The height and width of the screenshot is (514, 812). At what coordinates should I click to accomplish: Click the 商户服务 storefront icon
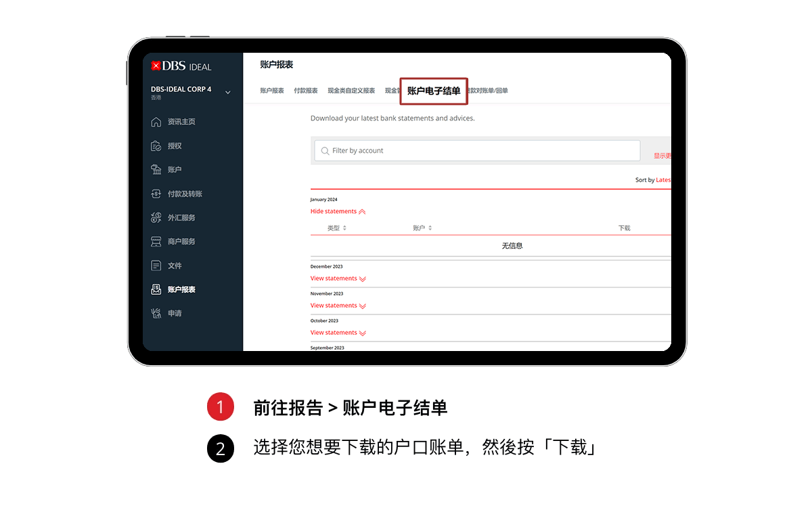[x=156, y=241]
